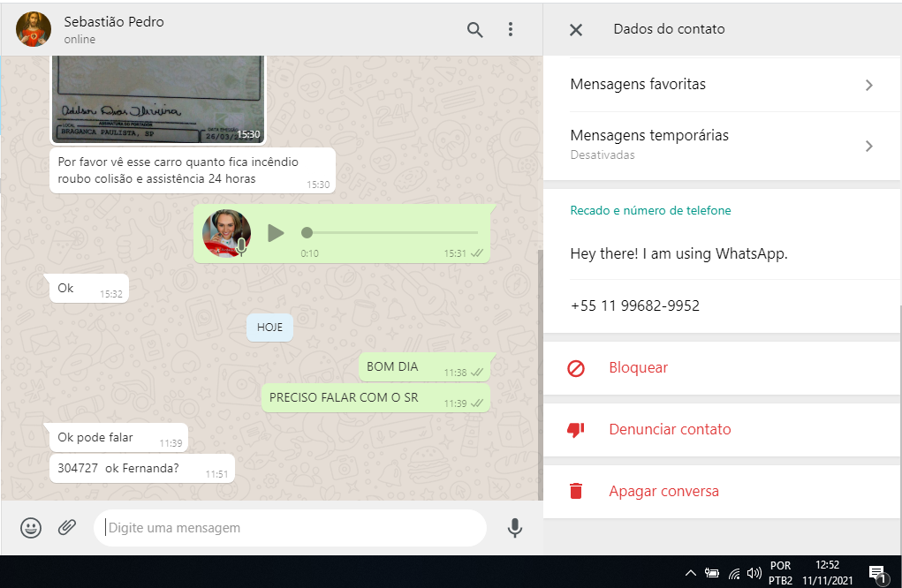This screenshot has width=902, height=588.
Task: Click the search icon in chat header
Action: click(x=474, y=30)
